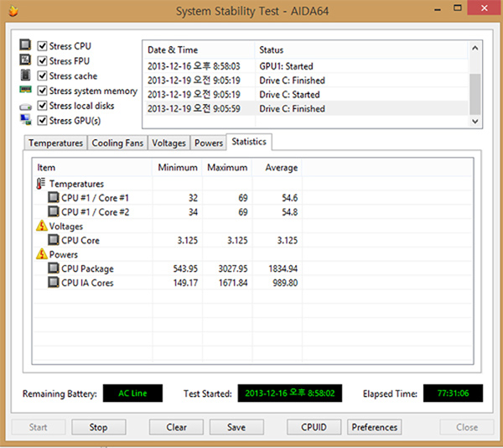This screenshot has width=503, height=448.
Task: Click the event log scrollbar thumb
Action: [475, 94]
